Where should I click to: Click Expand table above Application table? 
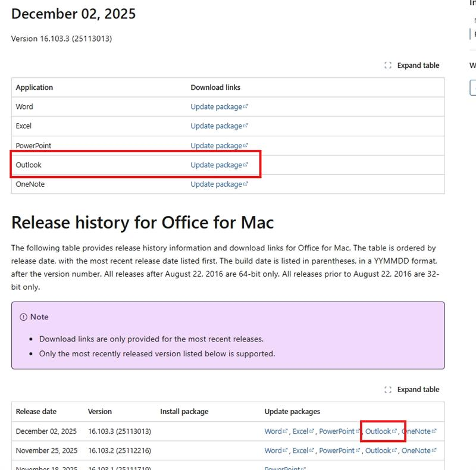[412, 65]
